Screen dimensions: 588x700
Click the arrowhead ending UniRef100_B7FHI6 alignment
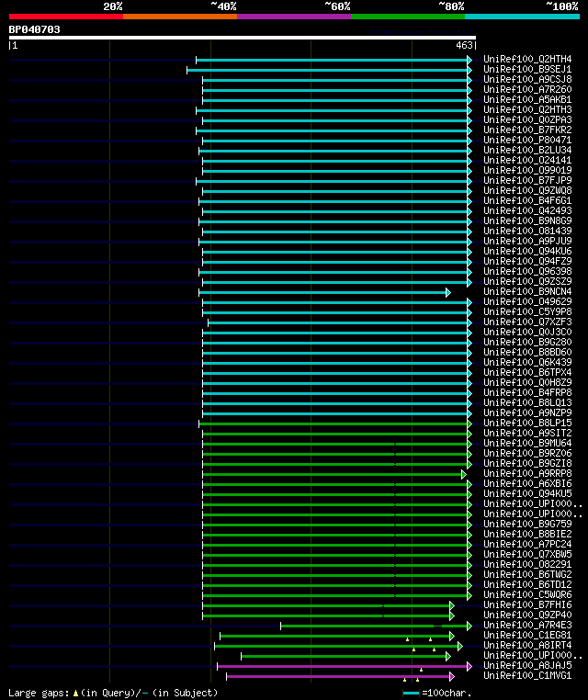click(x=452, y=605)
